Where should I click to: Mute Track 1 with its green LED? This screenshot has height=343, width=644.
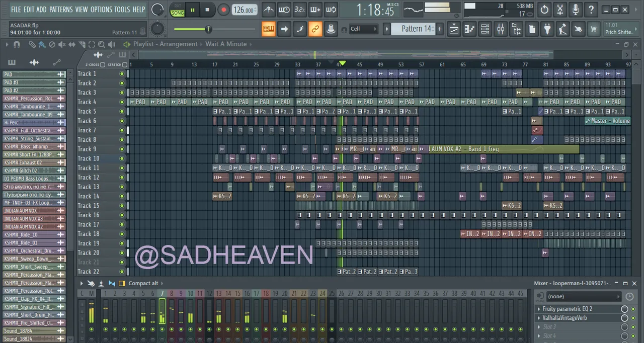click(x=122, y=74)
